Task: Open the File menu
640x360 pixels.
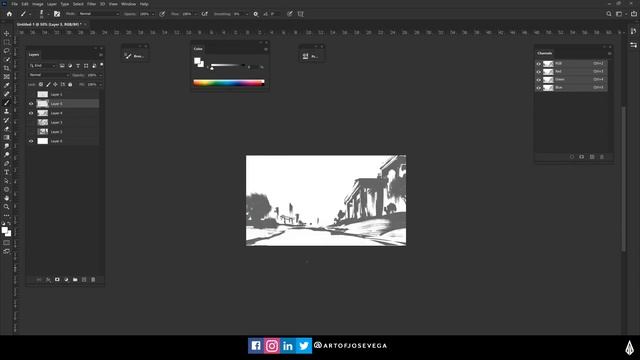Action: tap(15, 4)
